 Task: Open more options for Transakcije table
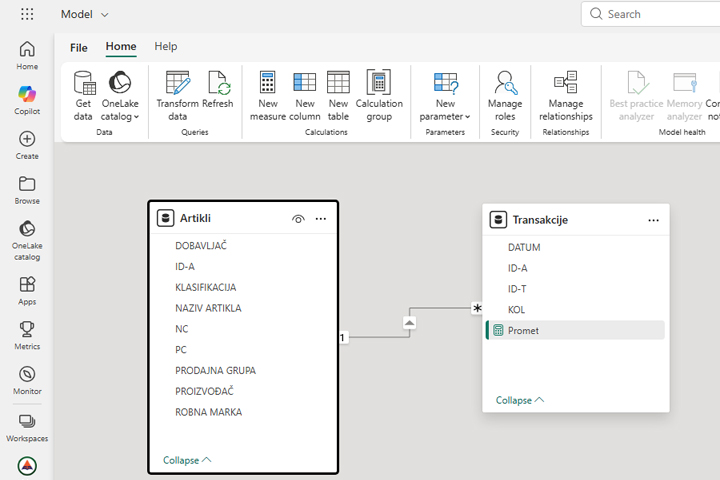click(653, 220)
